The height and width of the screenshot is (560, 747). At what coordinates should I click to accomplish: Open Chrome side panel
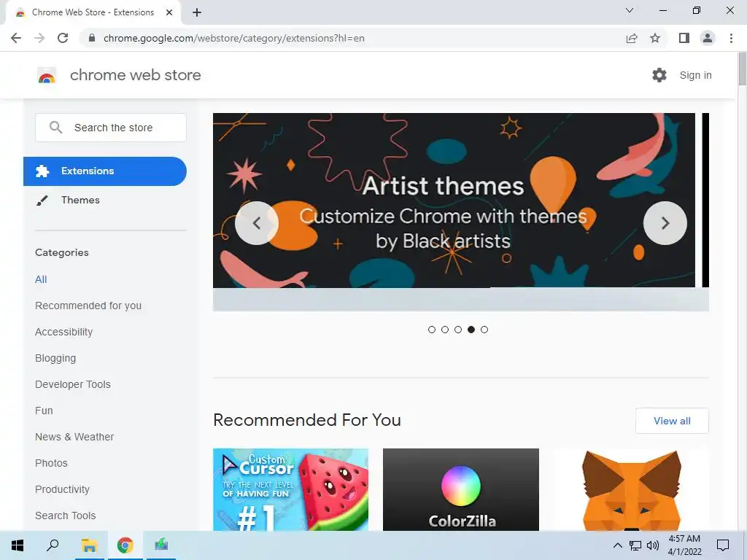coord(684,38)
